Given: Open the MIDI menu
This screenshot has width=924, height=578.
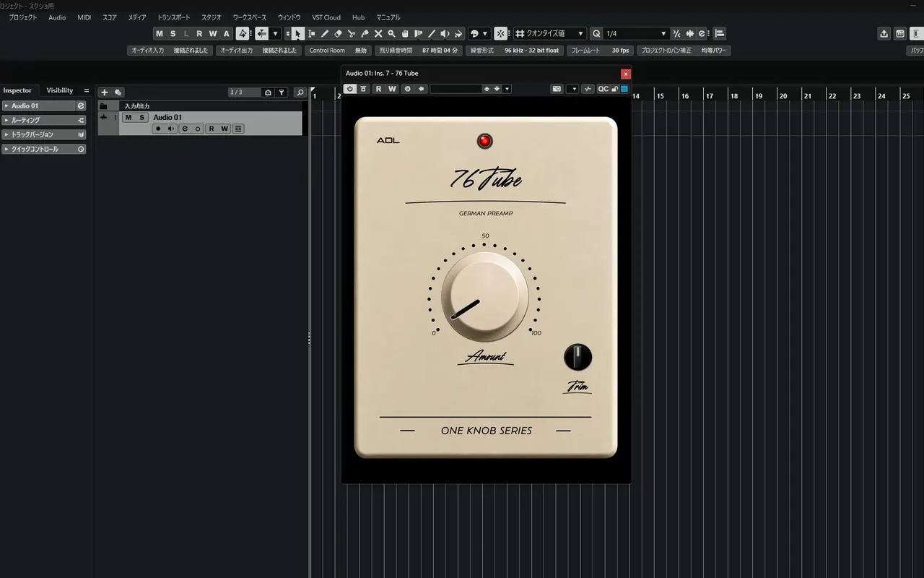Looking at the screenshot, I should [84, 17].
